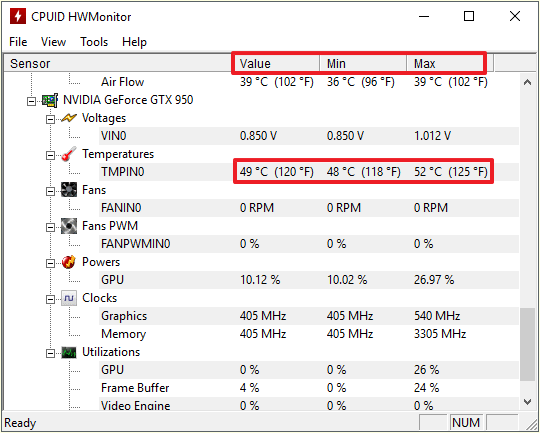
Task: Collapse the NVIDIA GeForce GTX 950 node
Action: (31, 101)
